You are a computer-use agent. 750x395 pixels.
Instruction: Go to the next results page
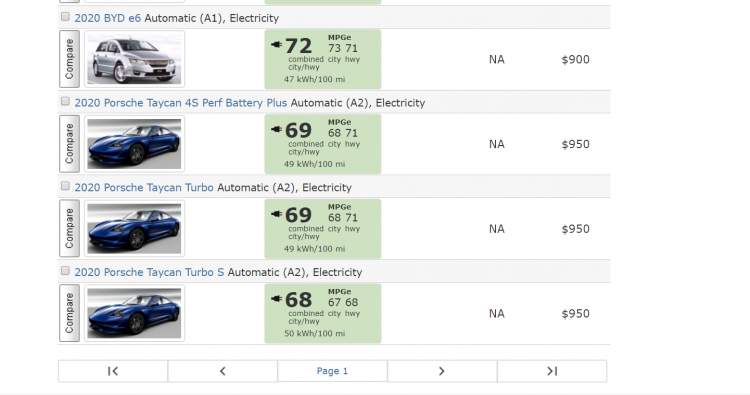[442, 371]
